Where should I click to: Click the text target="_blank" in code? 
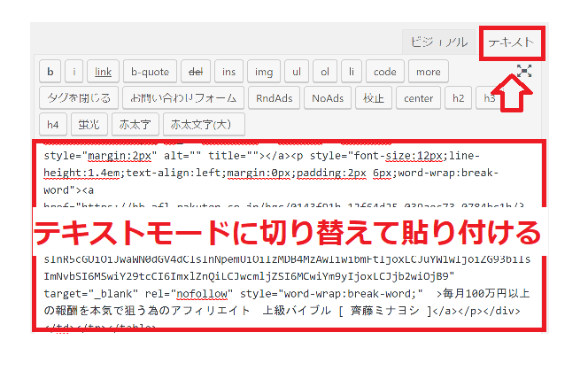pos(90,293)
